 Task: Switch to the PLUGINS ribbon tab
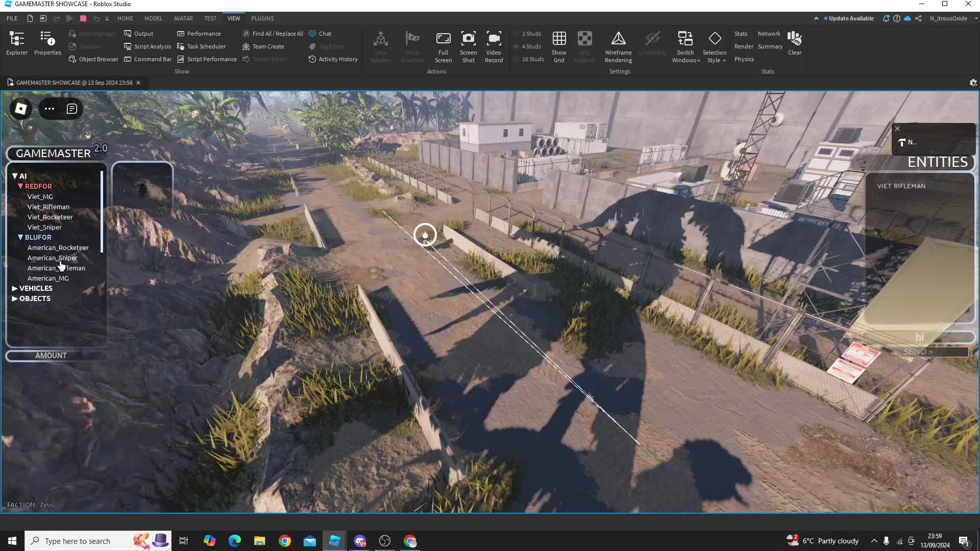point(262,18)
